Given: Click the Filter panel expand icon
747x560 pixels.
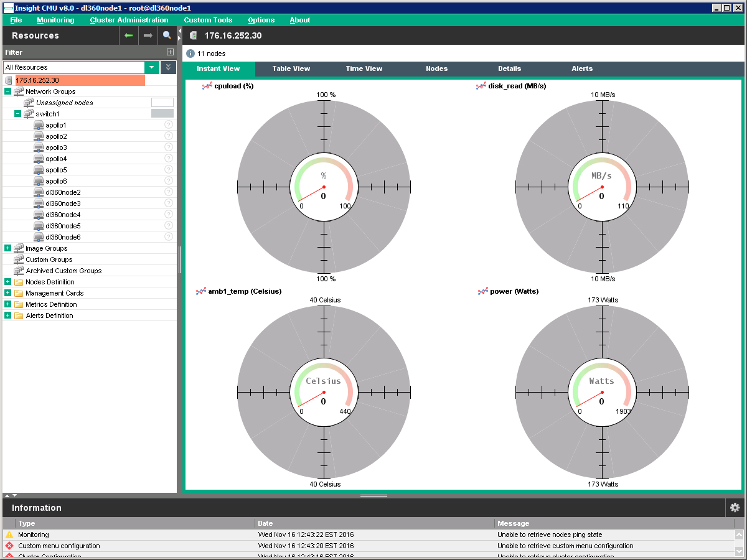Looking at the screenshot, I should click(x=170, y=52).
